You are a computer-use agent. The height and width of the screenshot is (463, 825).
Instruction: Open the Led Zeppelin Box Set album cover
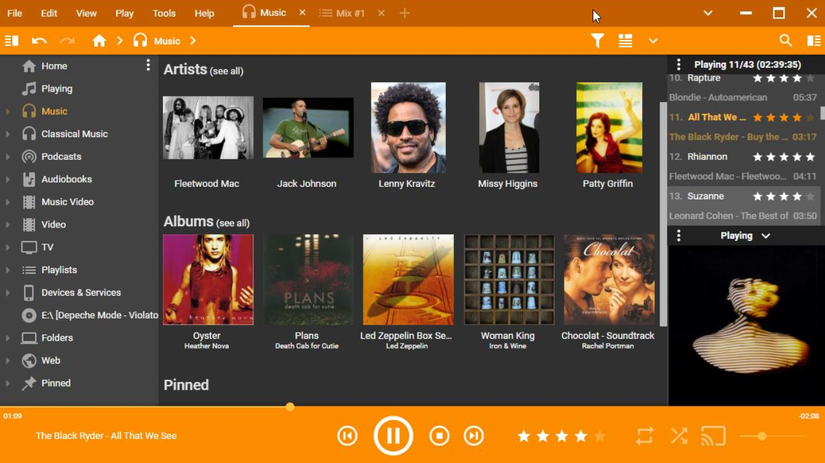click(x=407, y=280)
